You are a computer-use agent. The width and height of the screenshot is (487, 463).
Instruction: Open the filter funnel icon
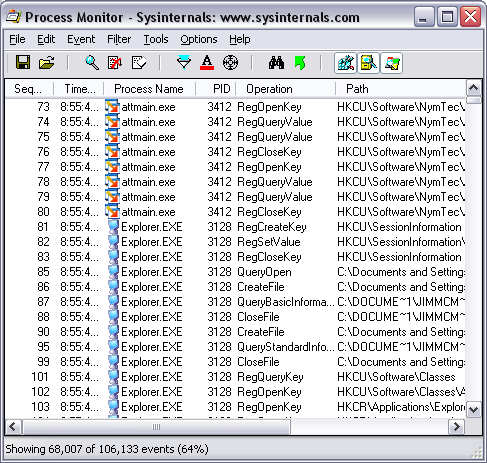click(x=184, y=62)
